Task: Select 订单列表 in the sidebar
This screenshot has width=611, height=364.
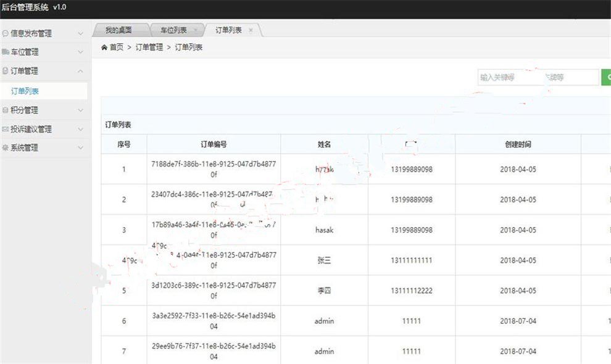Action: 25,91
